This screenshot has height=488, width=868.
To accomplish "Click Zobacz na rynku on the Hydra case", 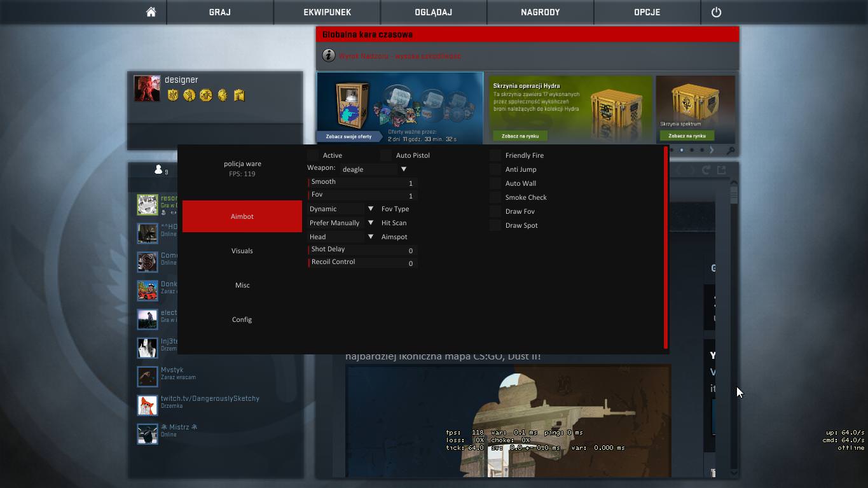I will 521,136.
